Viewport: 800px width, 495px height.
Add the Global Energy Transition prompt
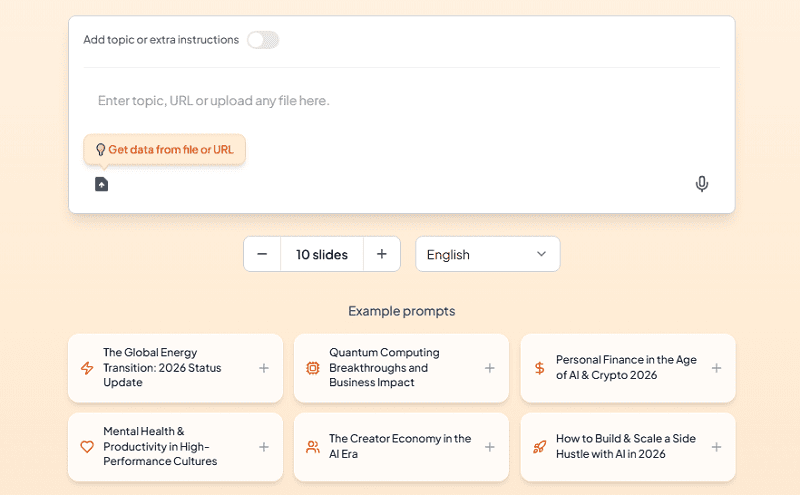coord(264,368)
